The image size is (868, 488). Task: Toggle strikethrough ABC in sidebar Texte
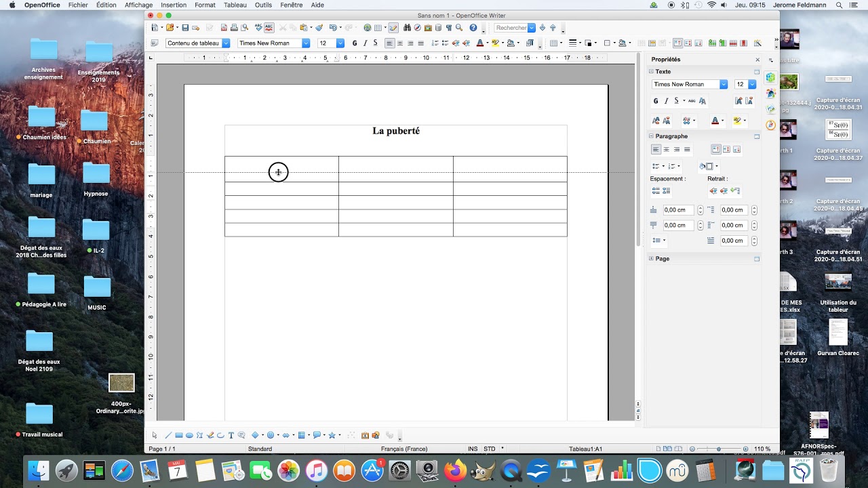coord(692,101)
